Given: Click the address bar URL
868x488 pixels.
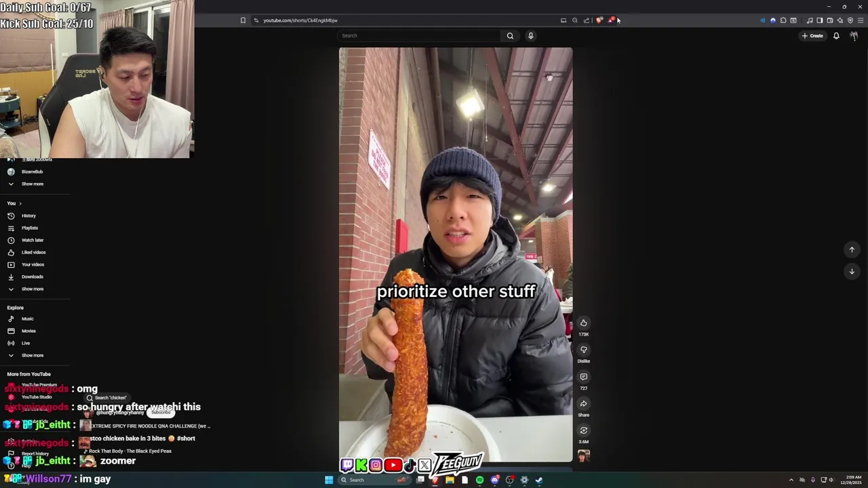Looking at the screenshot, I should pos(300,20).
